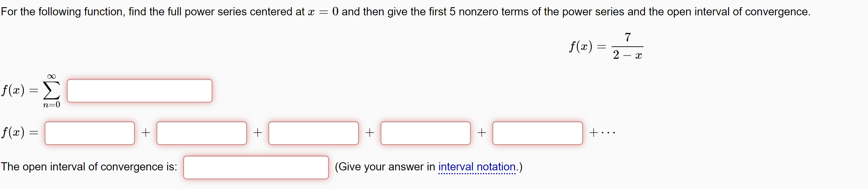868x189 pixels.
Task: Click the second nonzero term input box
Action: 202,134
